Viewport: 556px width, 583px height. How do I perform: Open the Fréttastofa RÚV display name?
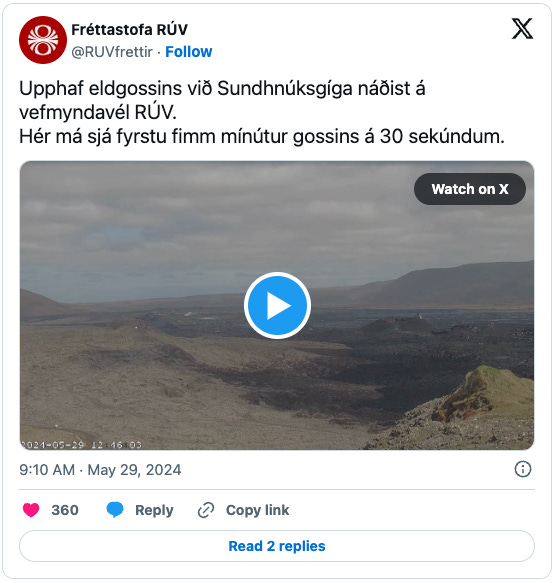coord(129,30)
